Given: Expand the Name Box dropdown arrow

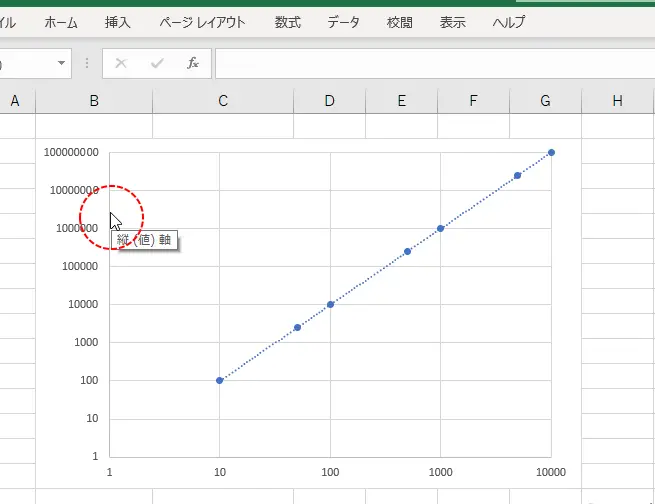Looking at the screenshot, I should click(62, 63).
